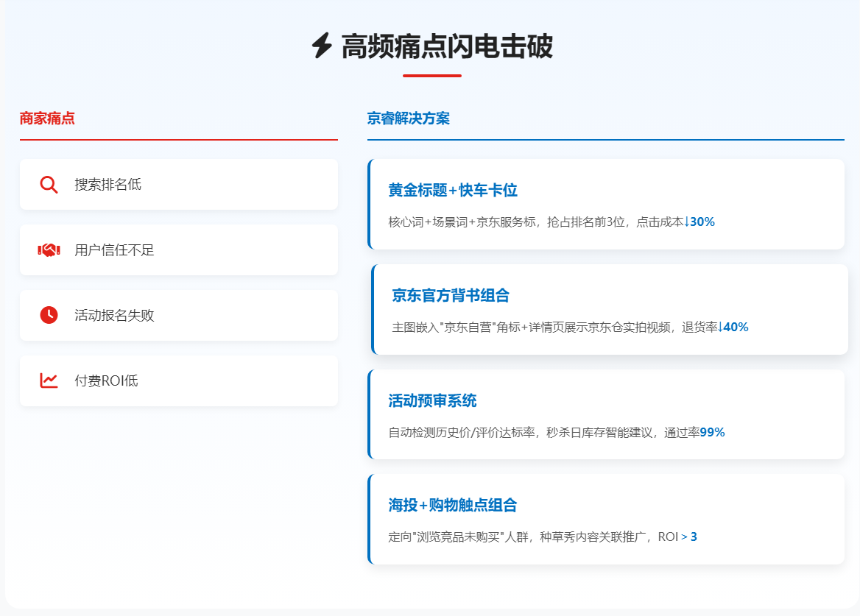
Task: Select the 搜索排名低 pain point label
Action: 107,185
